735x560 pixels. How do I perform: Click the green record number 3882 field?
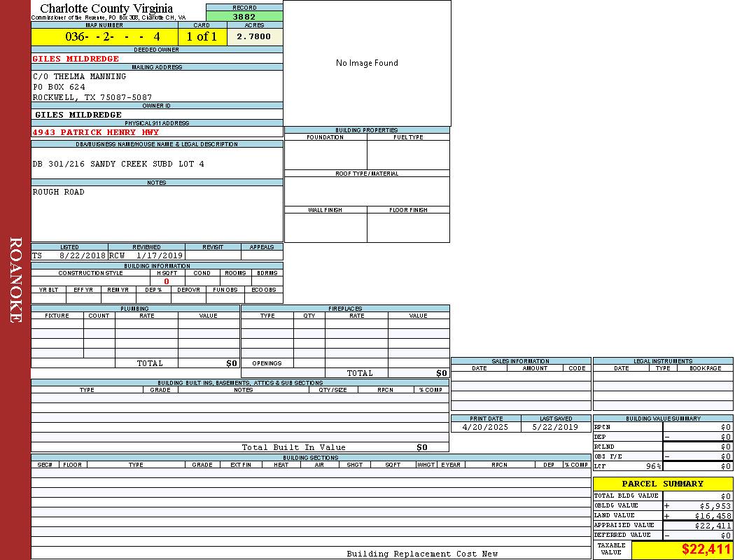244,16
